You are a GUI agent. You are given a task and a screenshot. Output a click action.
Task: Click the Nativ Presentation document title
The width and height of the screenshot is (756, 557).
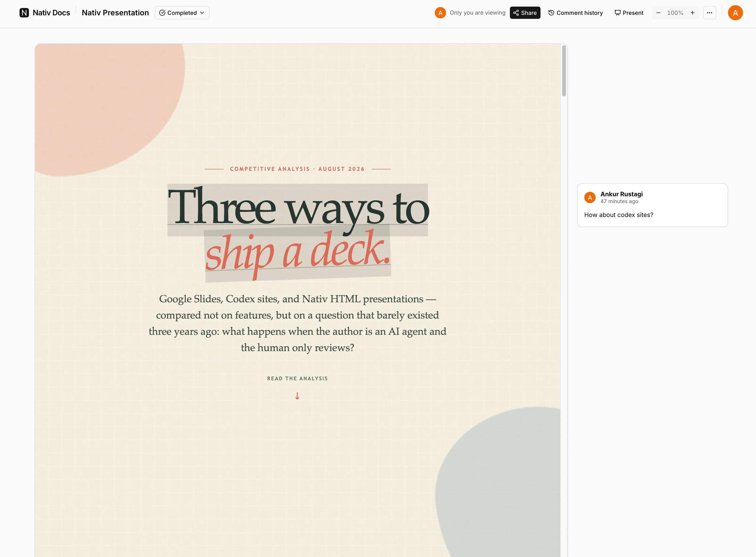coord(115,13)
